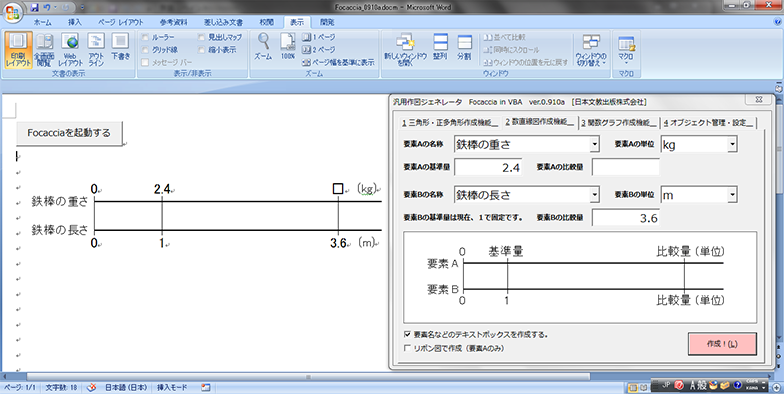Viewport: 784px width, 394px height.
Task: Expand the 要素Bの単位 m dropdown
Action: (732, 194)
